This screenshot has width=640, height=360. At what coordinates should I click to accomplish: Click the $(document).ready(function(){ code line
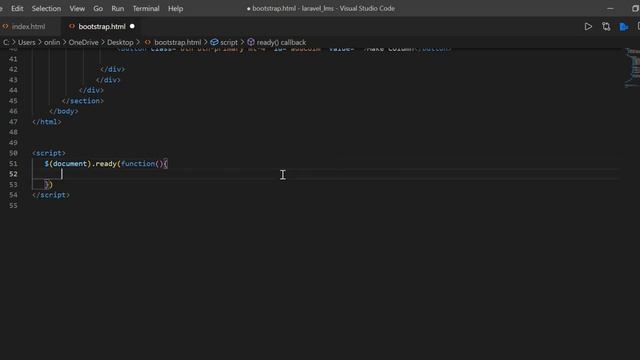tap(106, 164)
